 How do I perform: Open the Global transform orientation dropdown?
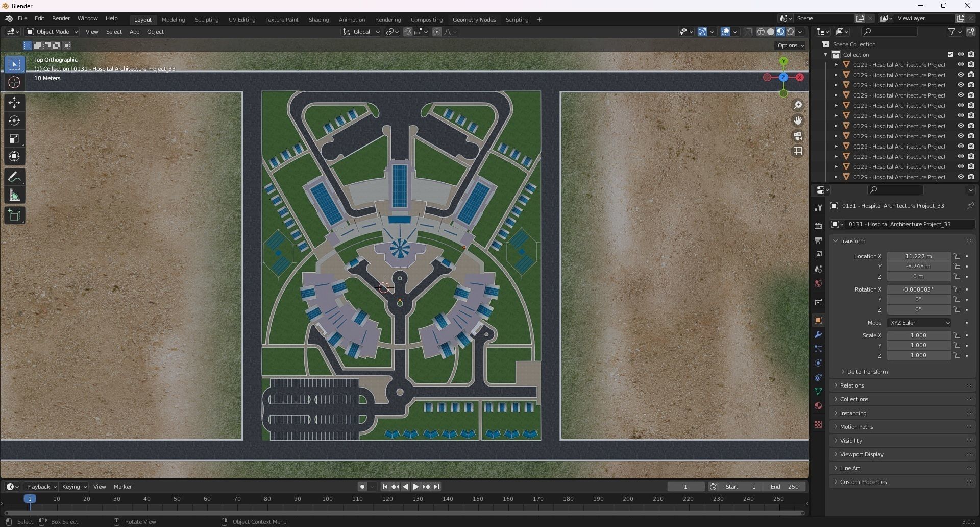[x=361, y=32]
